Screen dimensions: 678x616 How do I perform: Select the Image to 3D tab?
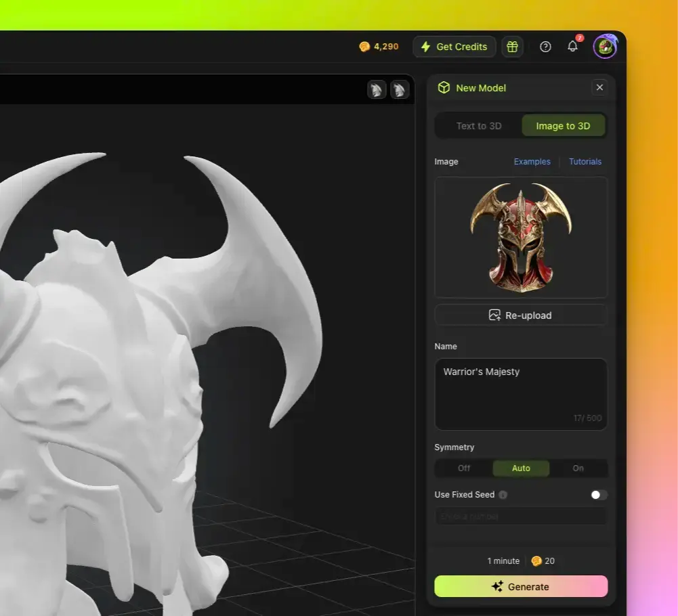click(563, 126)
